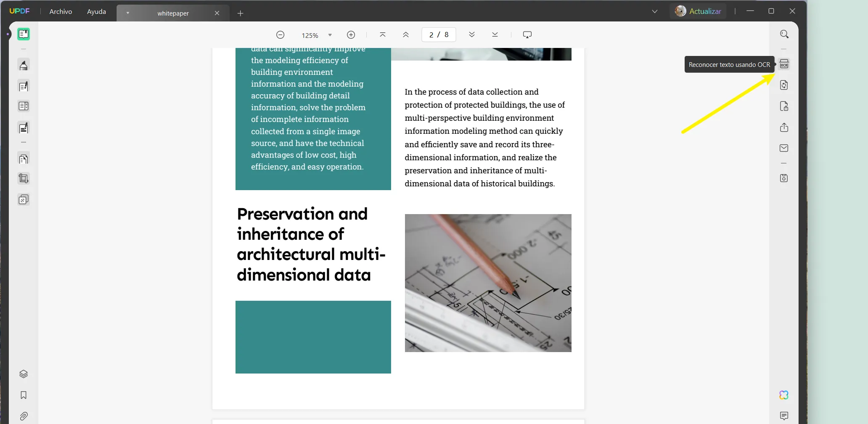Open zoom level dropdown arrow
The height and width of the screenshot is (424, 868).
tap(330, 35)
